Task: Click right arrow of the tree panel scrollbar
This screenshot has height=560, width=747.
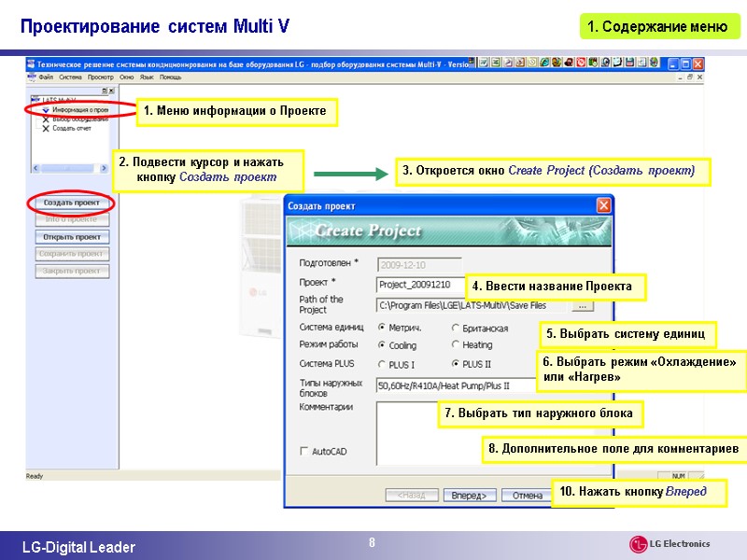Action: [105, 165]
